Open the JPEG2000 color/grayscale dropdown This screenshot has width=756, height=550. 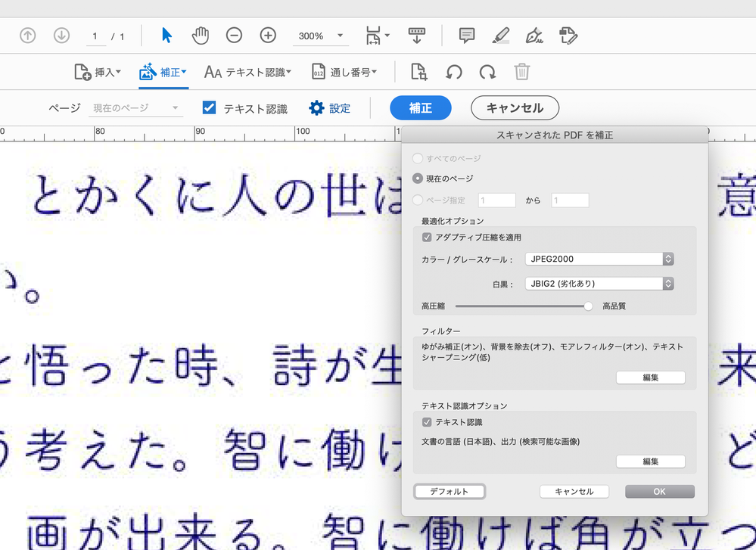(x=599, y=259)
